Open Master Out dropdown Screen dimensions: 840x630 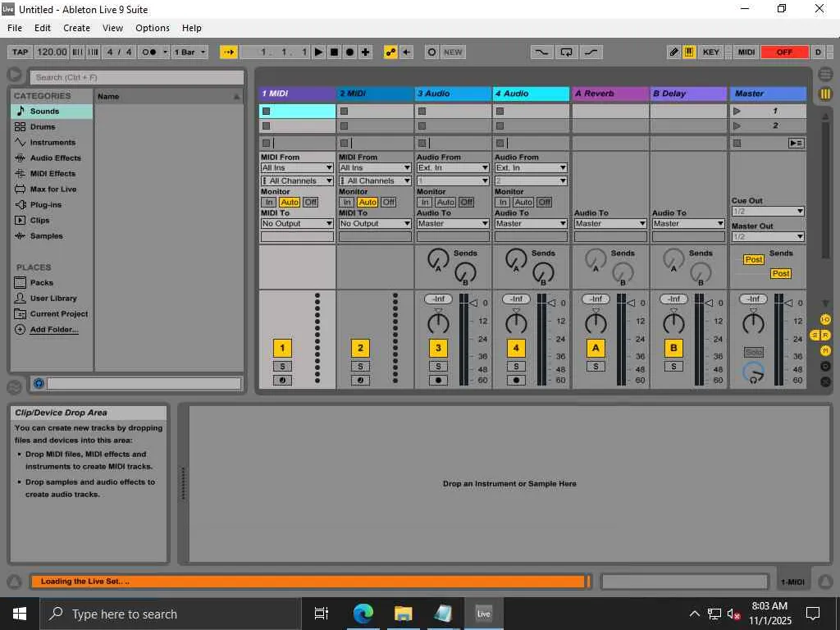pyautogui.click(x=768, y=236)
